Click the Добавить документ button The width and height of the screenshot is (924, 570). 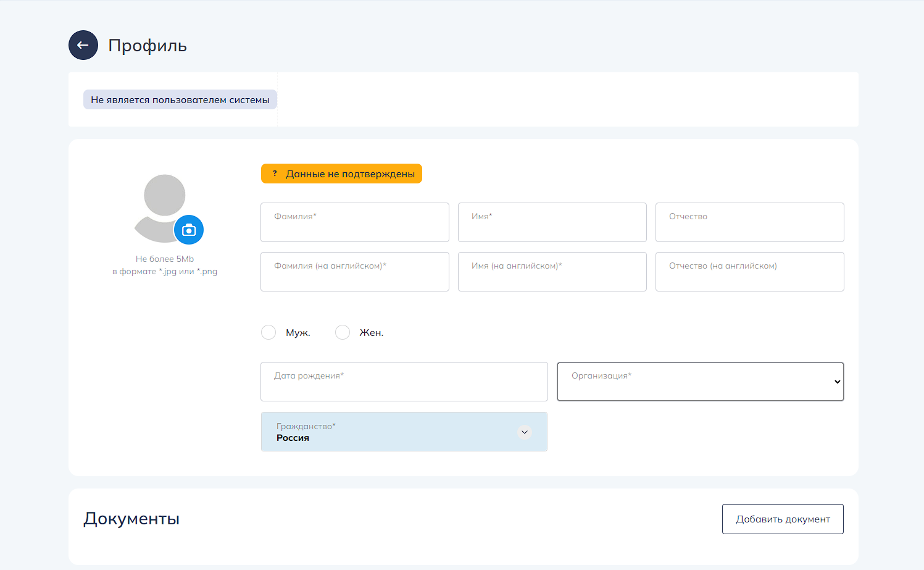point(783,519)
